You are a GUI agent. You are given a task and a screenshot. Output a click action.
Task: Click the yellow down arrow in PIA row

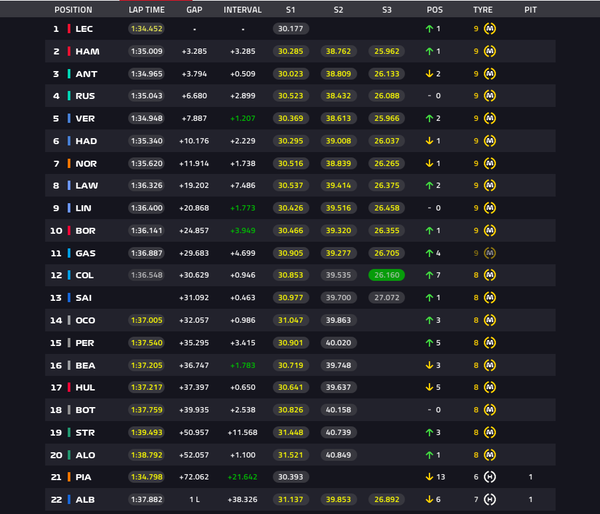[429, 477]
